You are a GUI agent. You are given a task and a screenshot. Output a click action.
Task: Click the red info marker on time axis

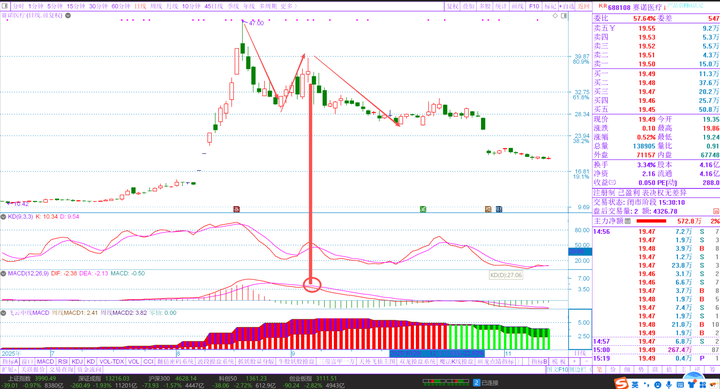pyautogui.click(x=236, y=209)
